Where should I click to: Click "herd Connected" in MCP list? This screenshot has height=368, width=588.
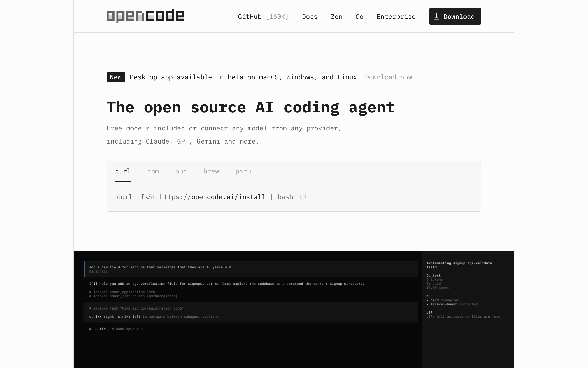pyautogui.click(x=443, y=300)
